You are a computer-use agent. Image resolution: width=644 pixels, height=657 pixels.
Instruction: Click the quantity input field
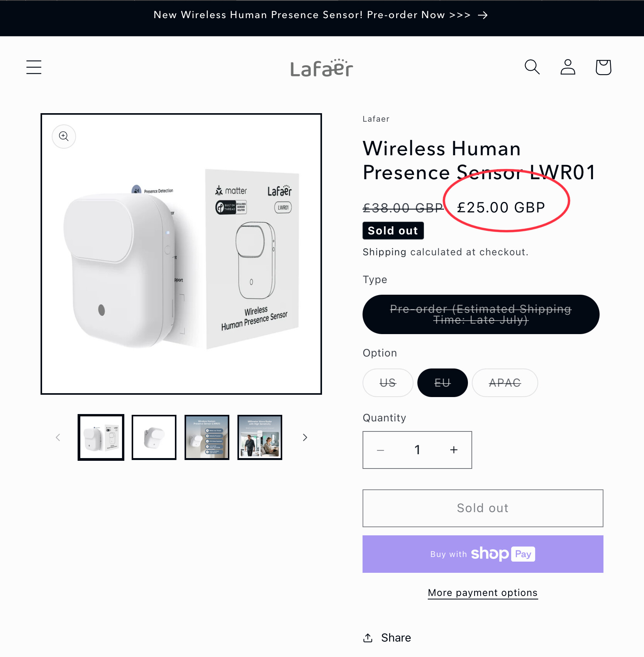(x=417, y=450)
